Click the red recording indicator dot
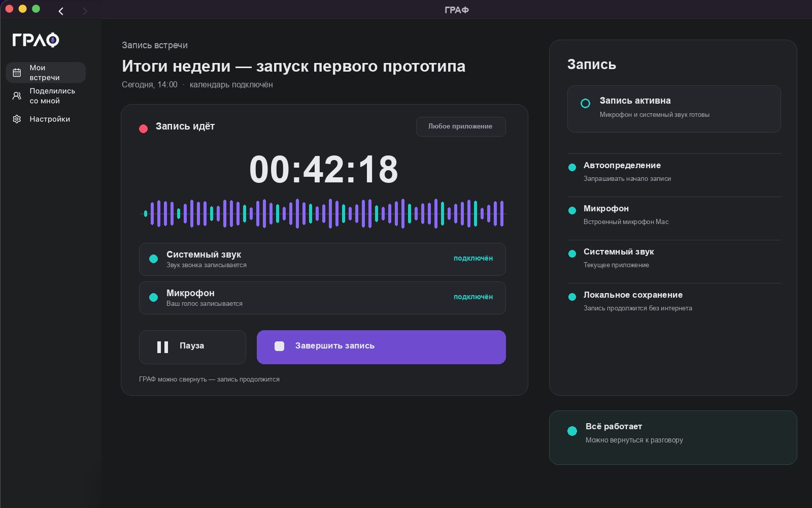The image size is (812, 508). [x=143, y=129]
